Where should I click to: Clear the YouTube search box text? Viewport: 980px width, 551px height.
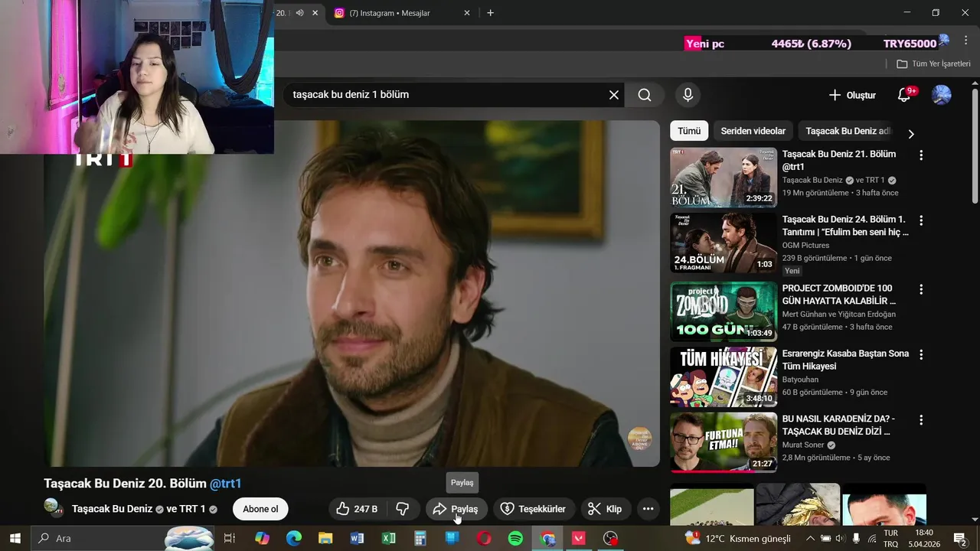pos(614,95)
